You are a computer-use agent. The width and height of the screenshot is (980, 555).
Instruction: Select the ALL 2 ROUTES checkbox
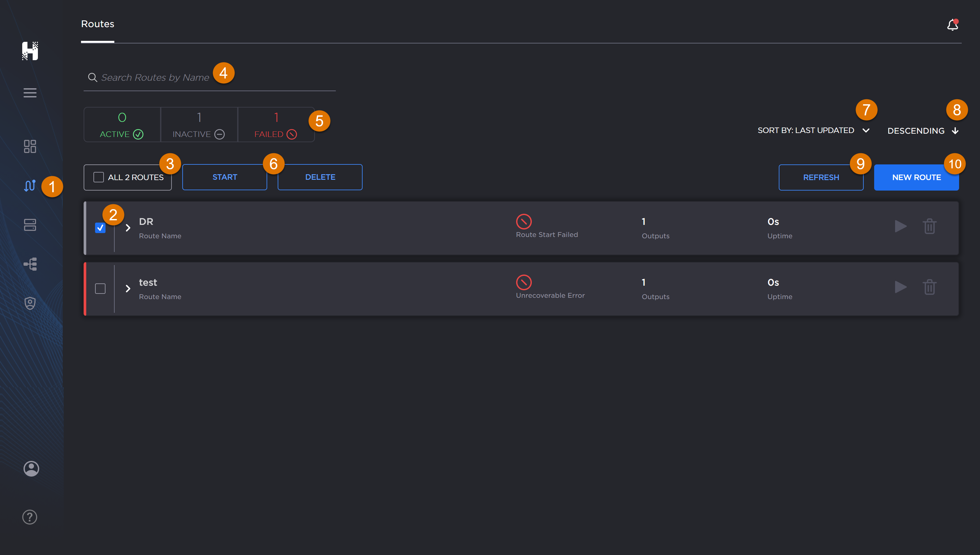pyautogui.click(x=98, y=177)
